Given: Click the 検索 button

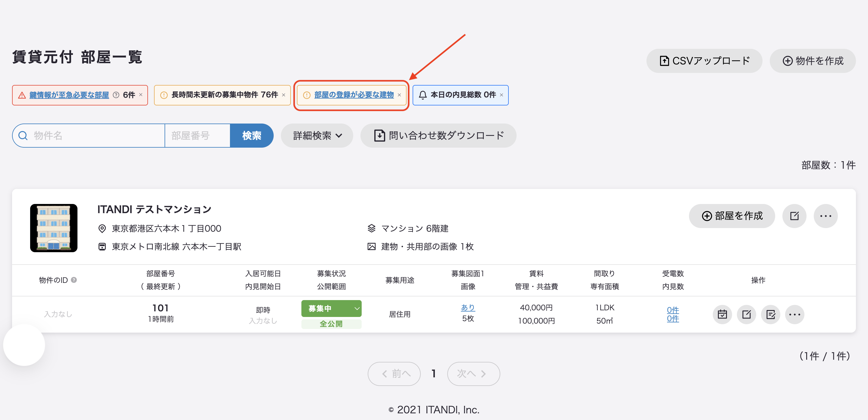Looking at the screenshot, I should 252,135.
